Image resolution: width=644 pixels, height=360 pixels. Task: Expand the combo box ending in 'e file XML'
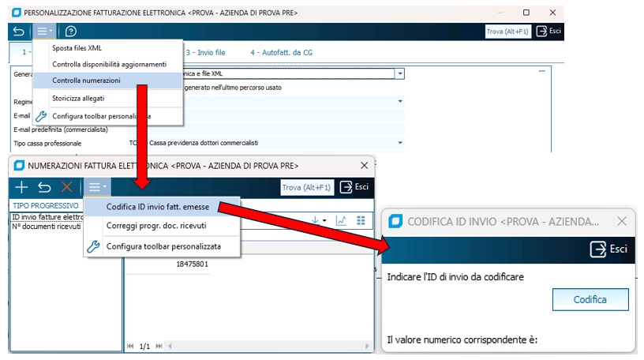(x=399, y=74)
